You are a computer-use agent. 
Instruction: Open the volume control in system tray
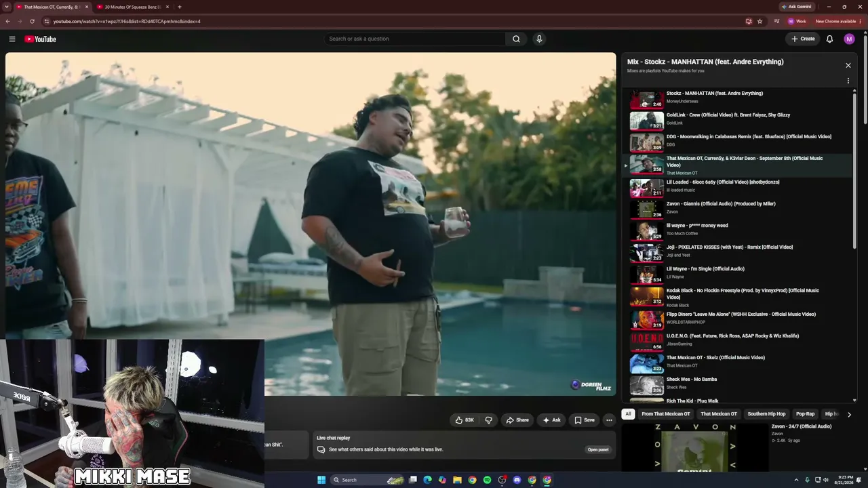point(826,480)
